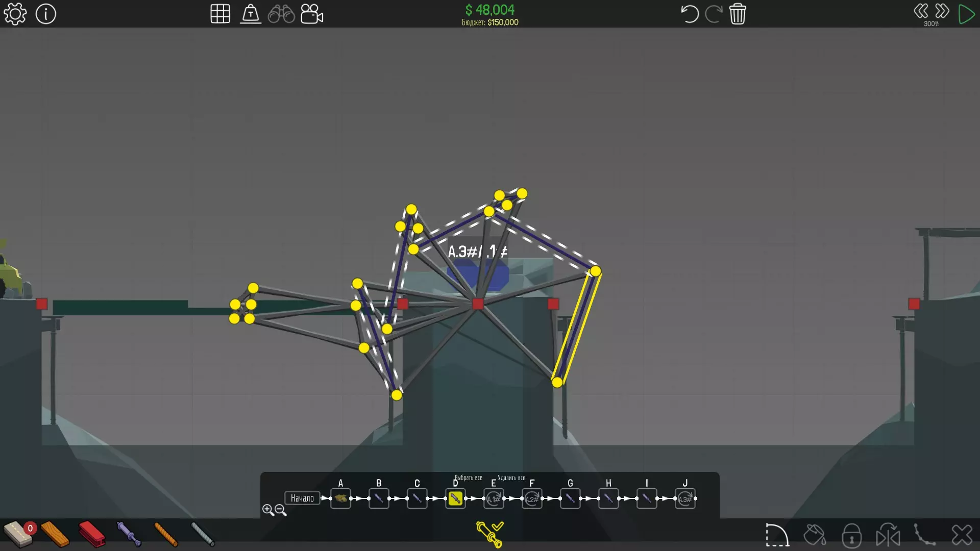The image size is (980, 551).
Task: Increase simulation speed with forward arrows
Action: point(942,11)
